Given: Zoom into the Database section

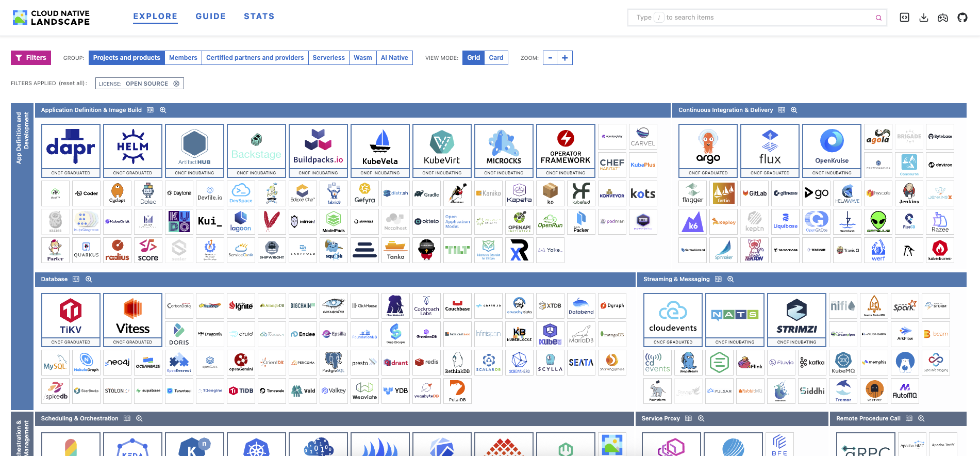Looking at the screenshot, I should click(x=89, y=279).
